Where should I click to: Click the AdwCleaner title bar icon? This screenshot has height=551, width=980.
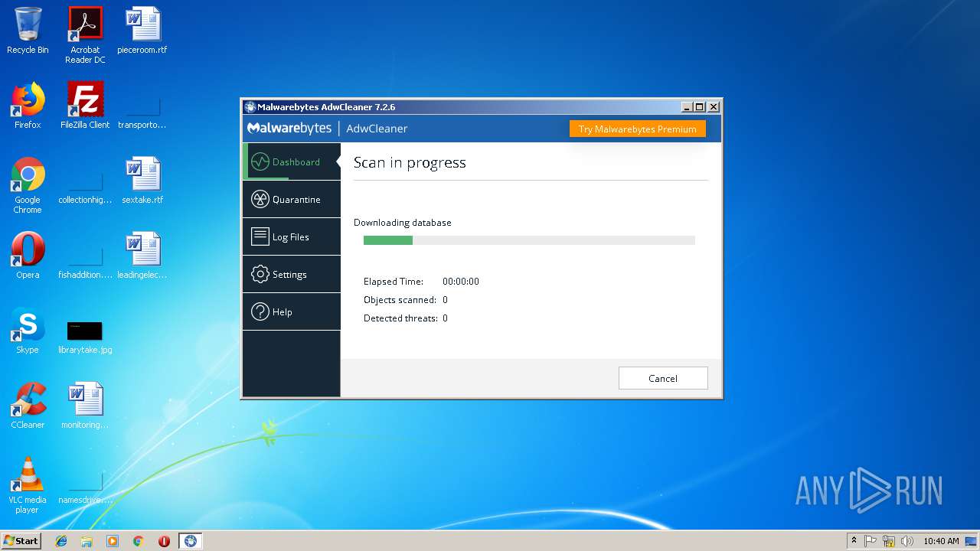pyautogui.click(x=250, y=107)
